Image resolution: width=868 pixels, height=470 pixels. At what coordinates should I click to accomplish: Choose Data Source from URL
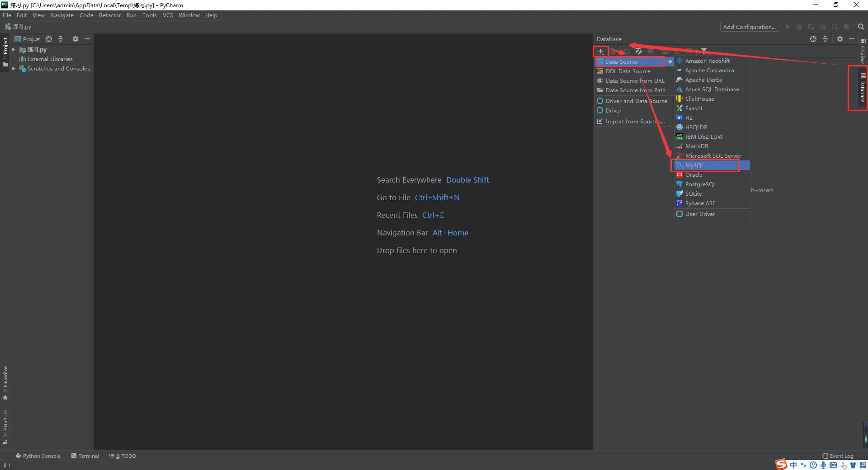point(635,81)
